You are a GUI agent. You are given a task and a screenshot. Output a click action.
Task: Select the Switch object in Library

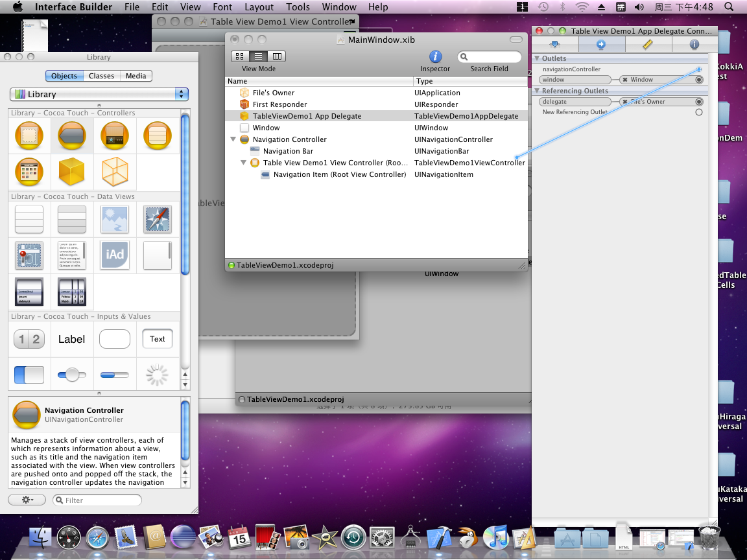[29, 375]
